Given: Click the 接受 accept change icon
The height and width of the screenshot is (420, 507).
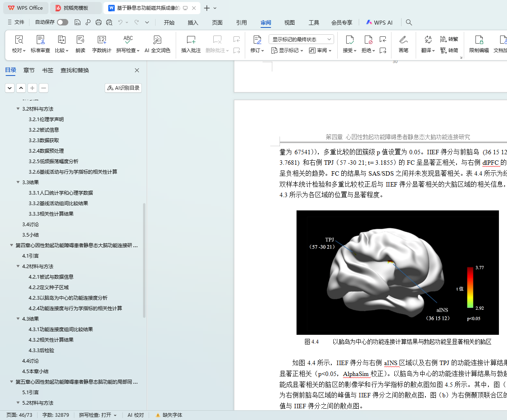Looking at the screenshot, I should [x=349, y=40].
